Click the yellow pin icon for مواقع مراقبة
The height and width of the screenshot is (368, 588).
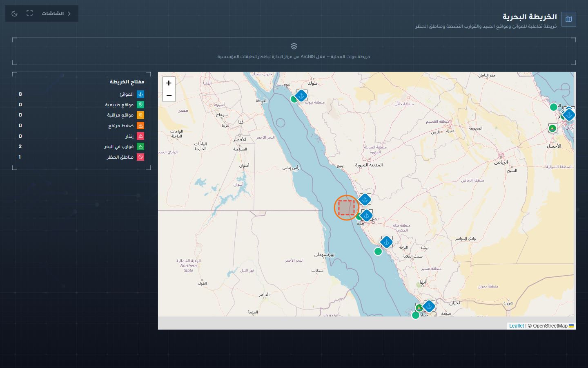140,115
